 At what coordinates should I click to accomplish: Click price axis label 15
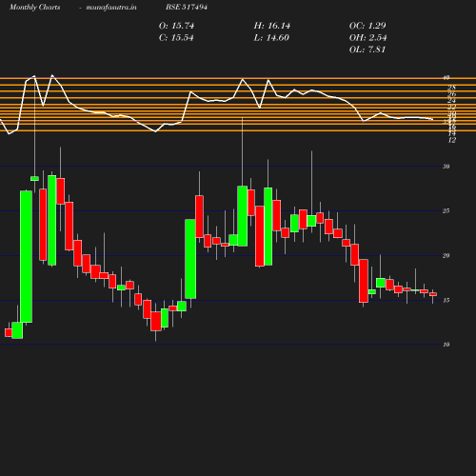[x=446, y=300]
